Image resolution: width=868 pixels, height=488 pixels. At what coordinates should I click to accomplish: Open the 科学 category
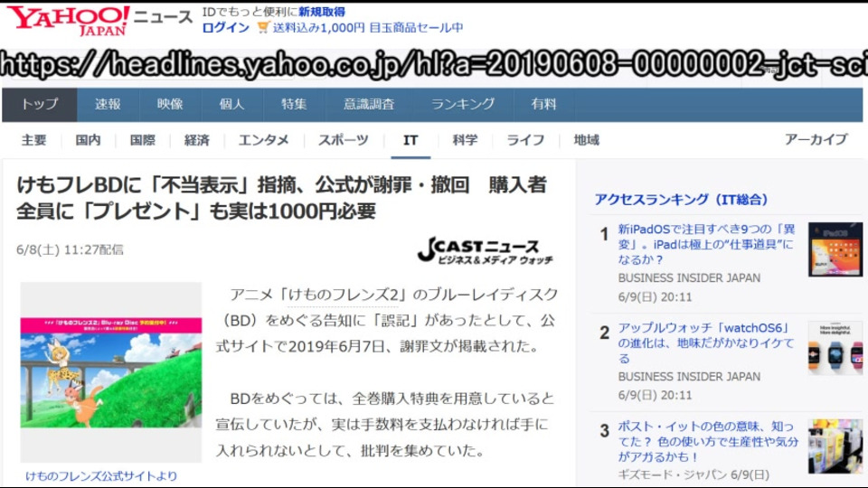coord(465,141)
